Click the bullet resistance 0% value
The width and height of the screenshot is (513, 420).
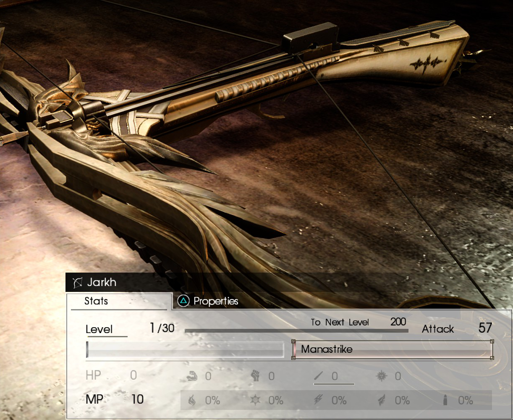pos(466,401)
